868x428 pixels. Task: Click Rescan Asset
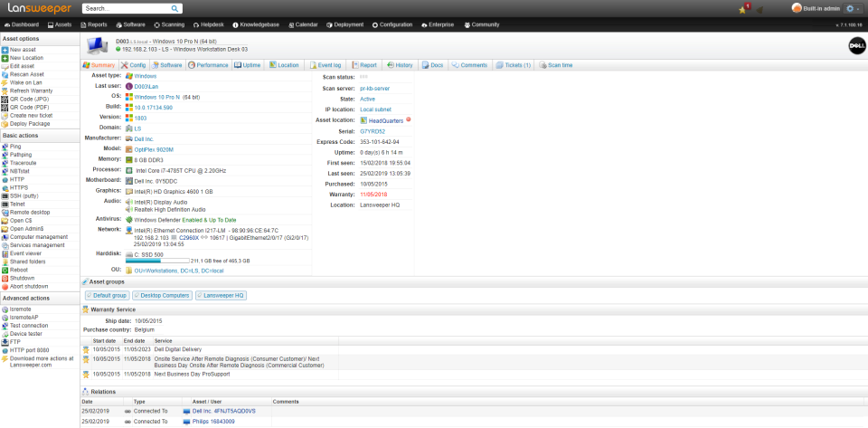(26, 74)
